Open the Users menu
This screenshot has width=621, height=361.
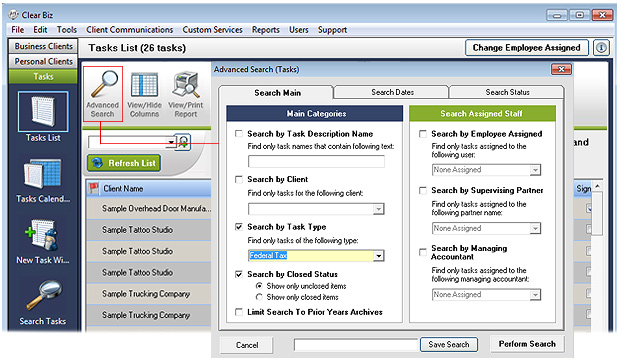[298, 30]
